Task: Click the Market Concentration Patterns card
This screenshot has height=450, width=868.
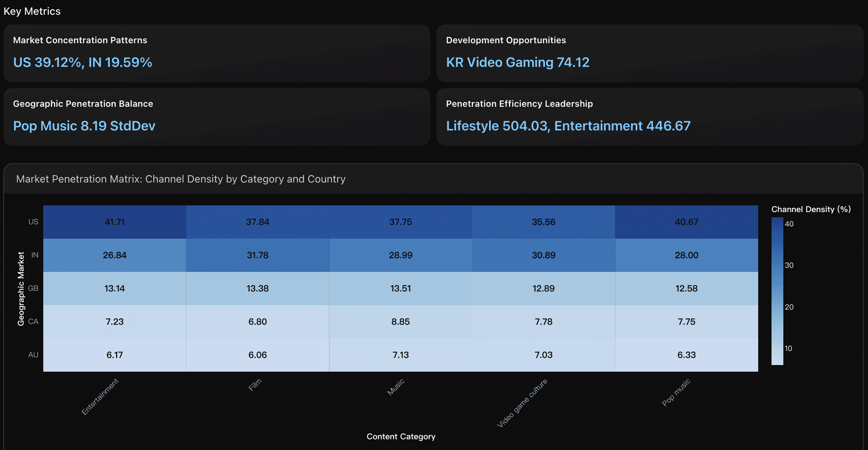Action: tap(216, 53)
